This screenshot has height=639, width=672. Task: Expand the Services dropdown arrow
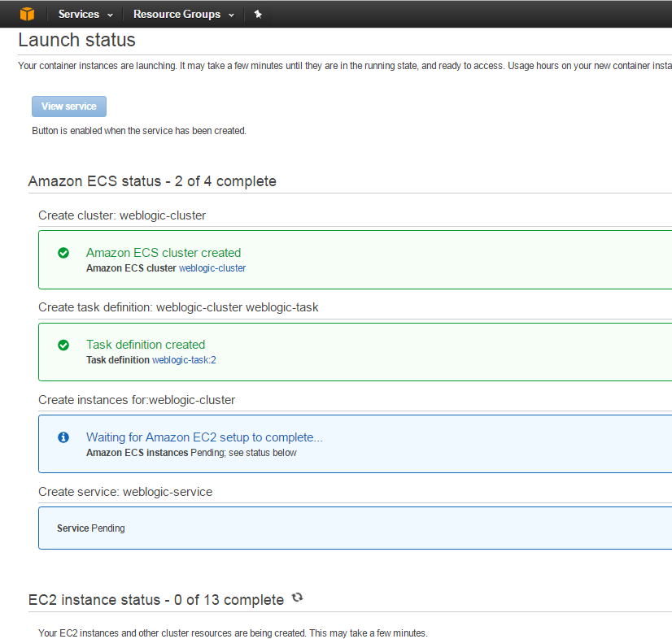110,15
